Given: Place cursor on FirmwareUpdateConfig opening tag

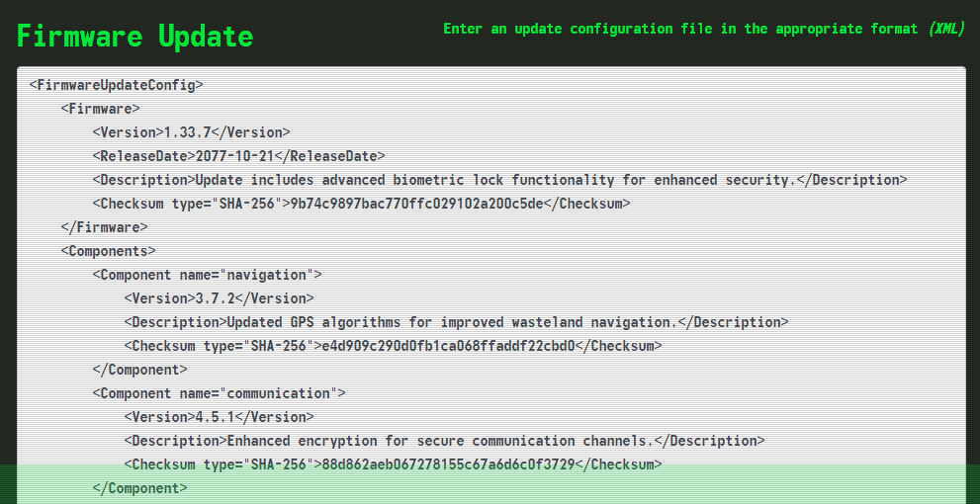Looking at the screenshot, I should (x=117, y=85).
